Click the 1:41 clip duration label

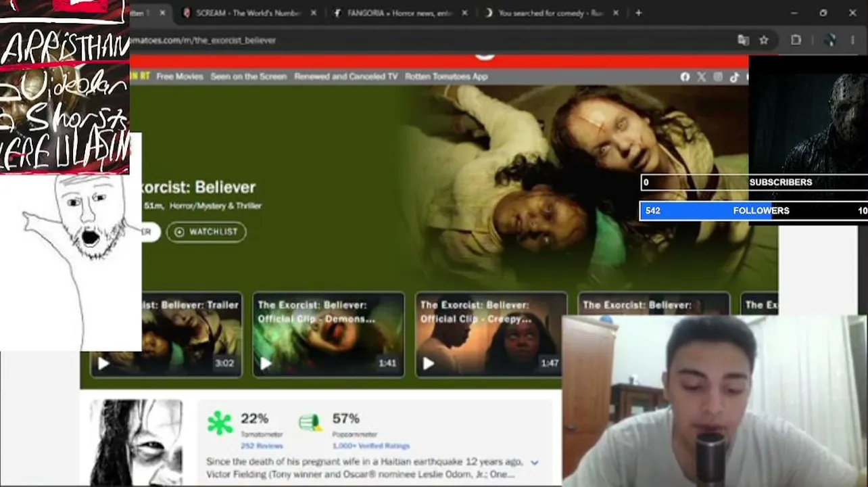coord(387,363)
